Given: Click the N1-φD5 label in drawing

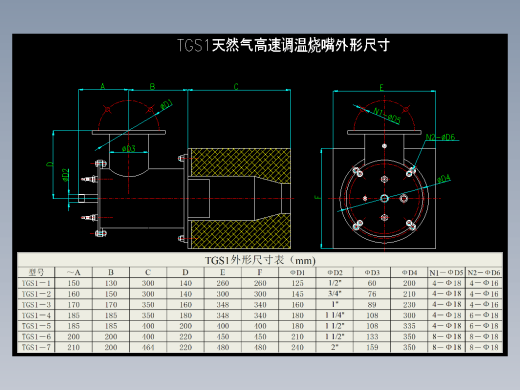Looking at the screenshot, I should click(387, 115).
